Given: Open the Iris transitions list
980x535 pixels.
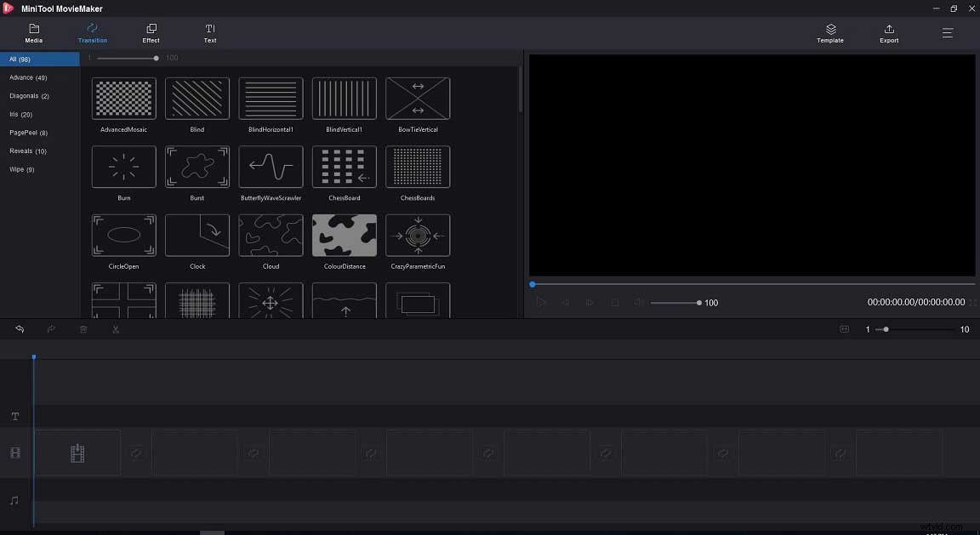Looking at the screenshot, I should coord(20,114).
